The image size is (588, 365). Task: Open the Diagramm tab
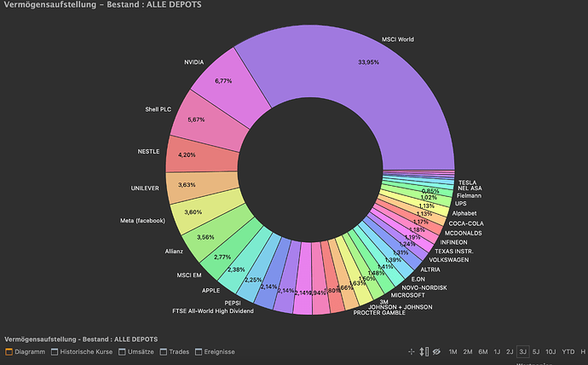(x=25, y=352)
